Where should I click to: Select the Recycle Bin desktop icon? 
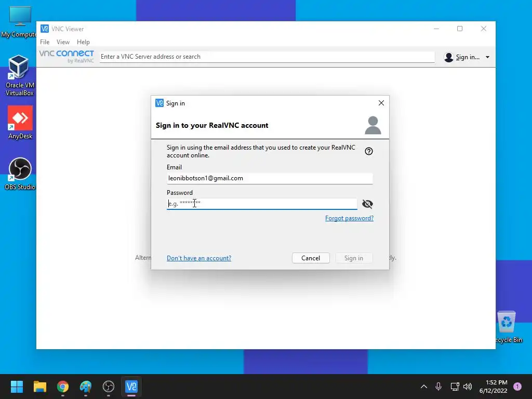(x=508, y=327)
